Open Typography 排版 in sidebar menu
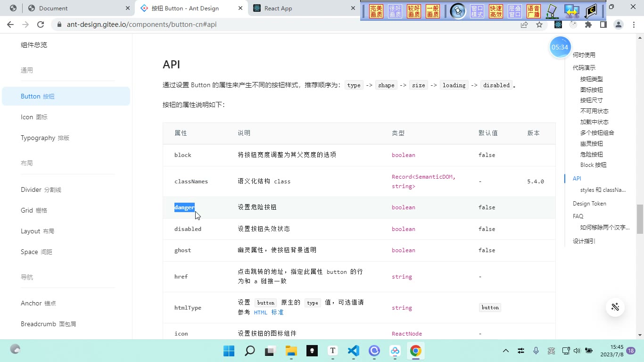Screen dimensions: 644x362 pyautogui.click(x=45, y=138)
